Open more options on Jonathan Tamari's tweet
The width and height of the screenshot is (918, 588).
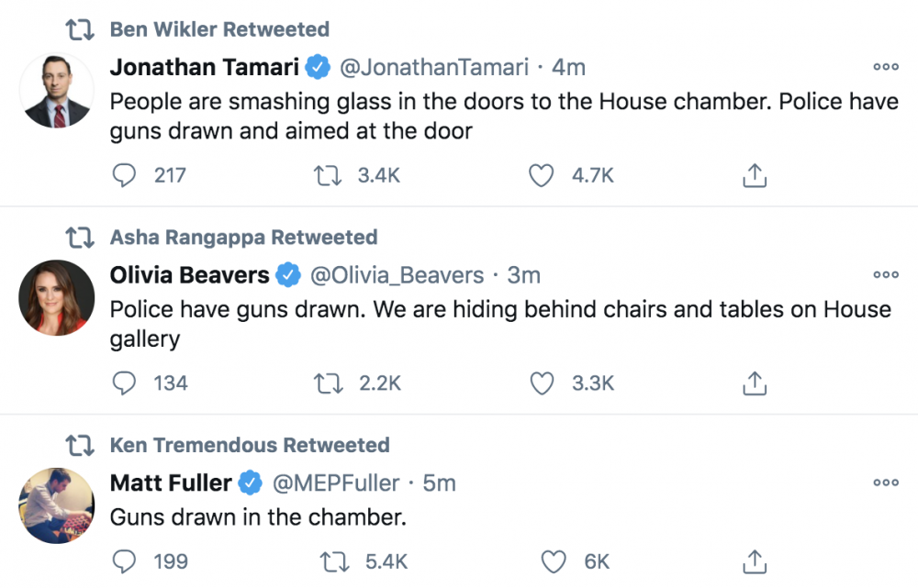[x=886, y=67]
